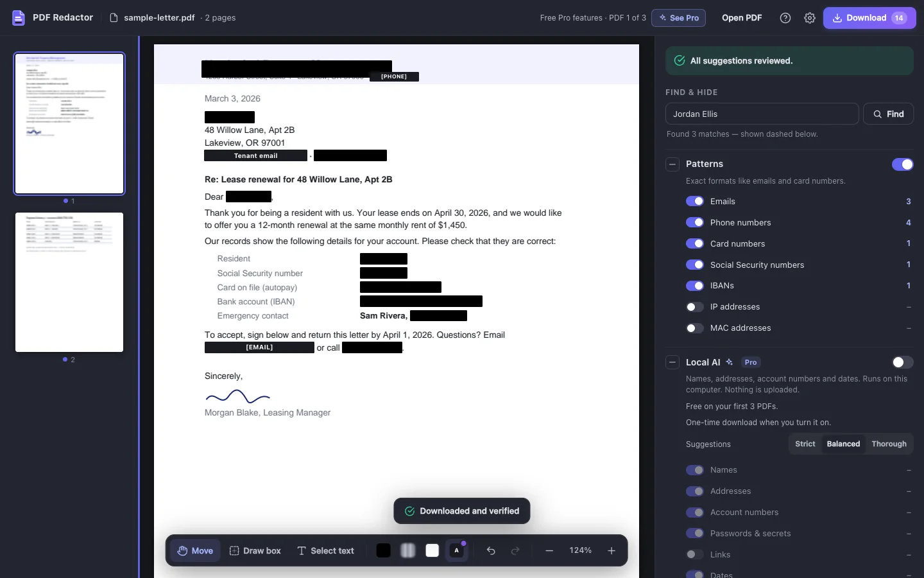Viewport: 924px width, 578px height.
Task: Open page 2 thumbnail
Action: (x=69, y=282)
